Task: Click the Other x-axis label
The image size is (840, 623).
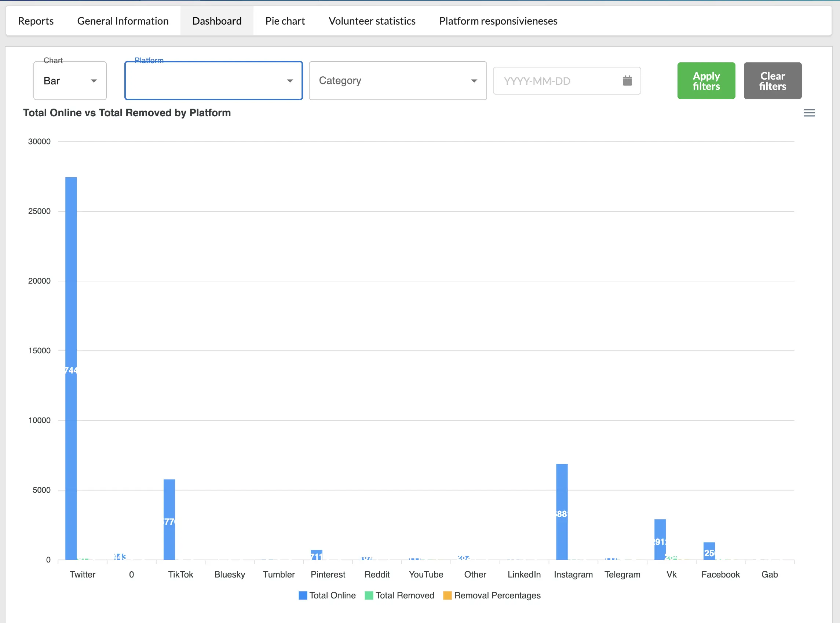Action: [x=475, y=574]
